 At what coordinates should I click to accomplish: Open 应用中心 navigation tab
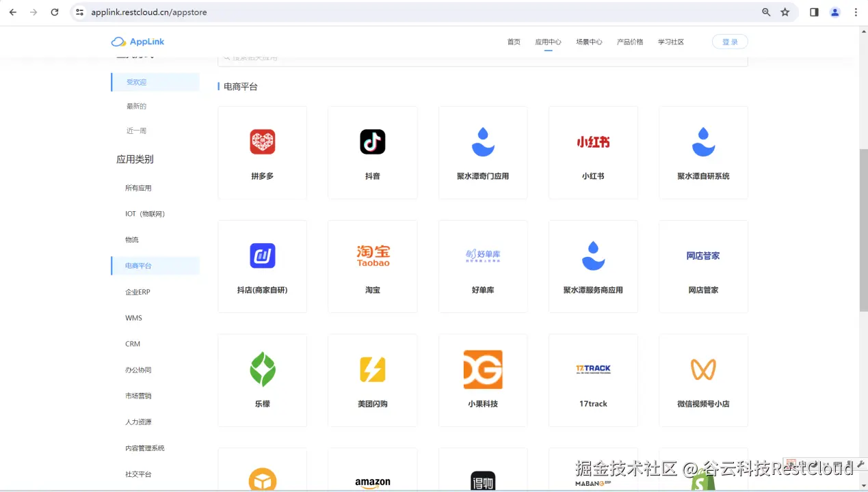click(548, 42)
